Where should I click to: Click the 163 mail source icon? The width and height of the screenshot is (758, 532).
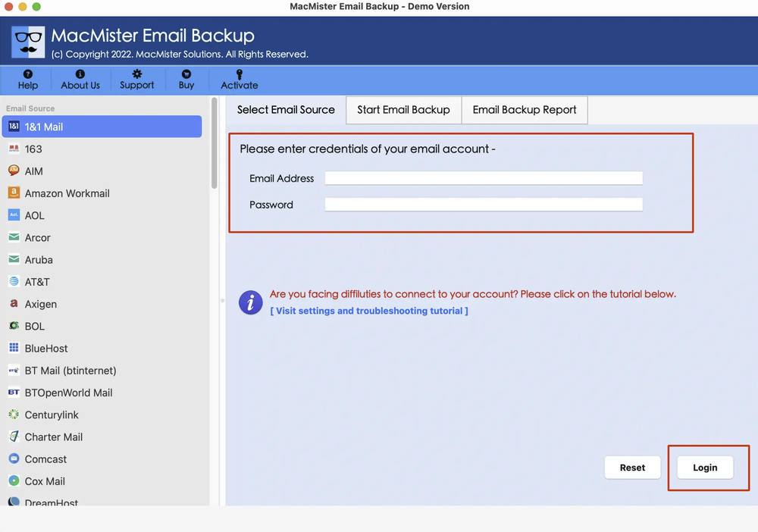pos(14,149)
